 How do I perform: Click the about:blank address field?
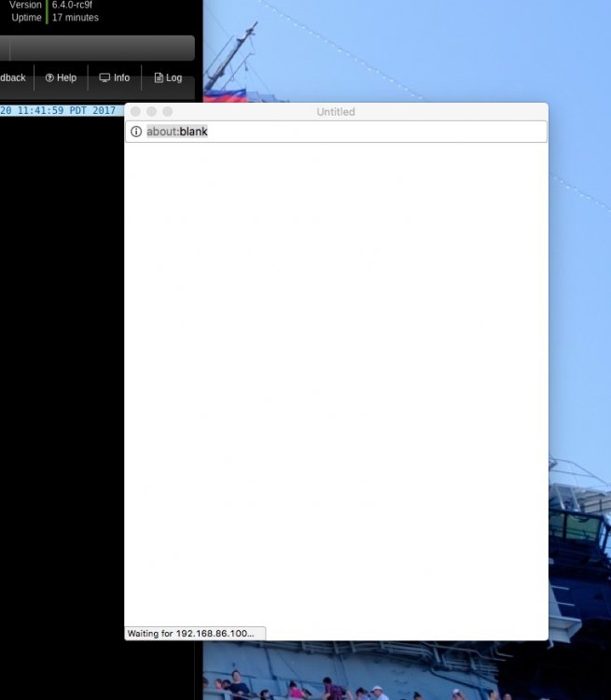pyautogui.click(x=336, y=132)
